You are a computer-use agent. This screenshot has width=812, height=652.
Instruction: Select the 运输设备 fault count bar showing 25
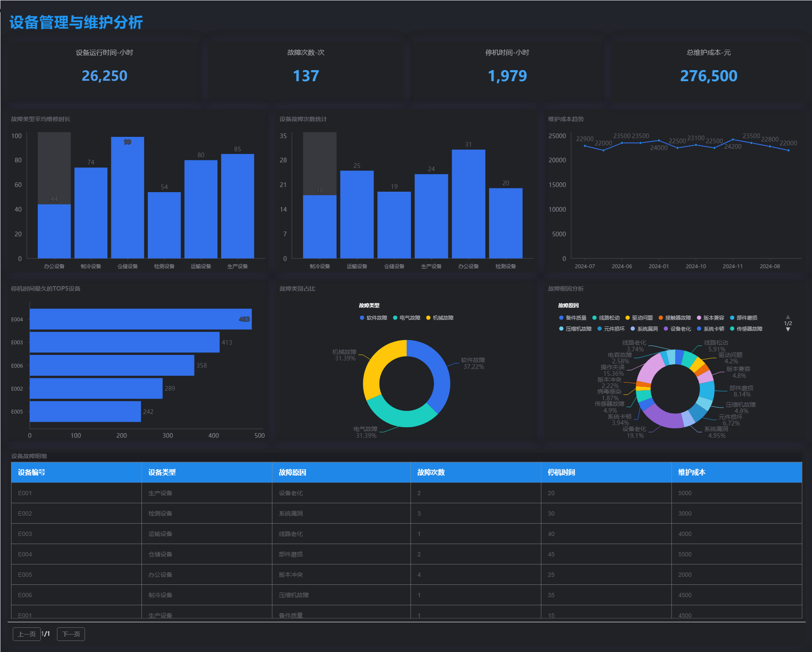point(357,215)
